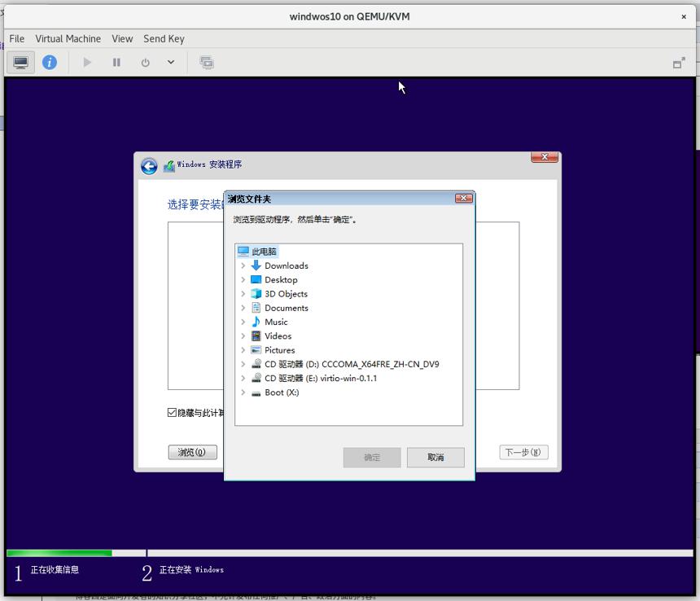Open the shutdown options dropdown arrow

coord(171,63)
